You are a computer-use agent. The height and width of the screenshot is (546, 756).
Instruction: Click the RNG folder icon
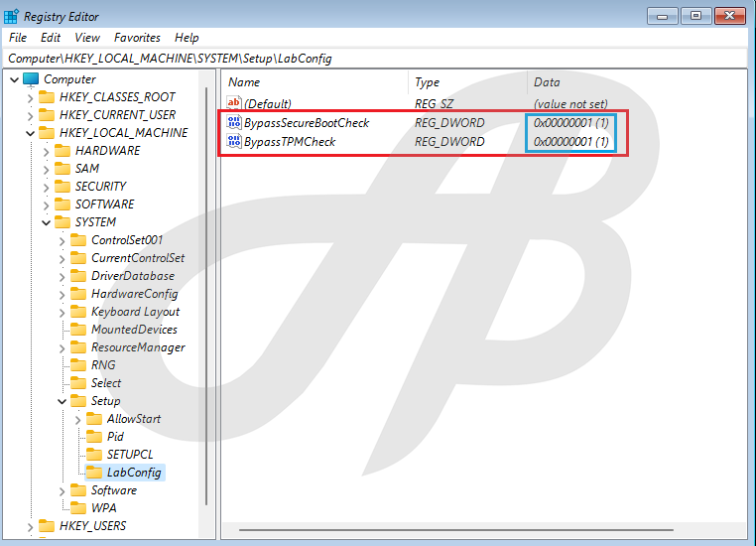78,364
